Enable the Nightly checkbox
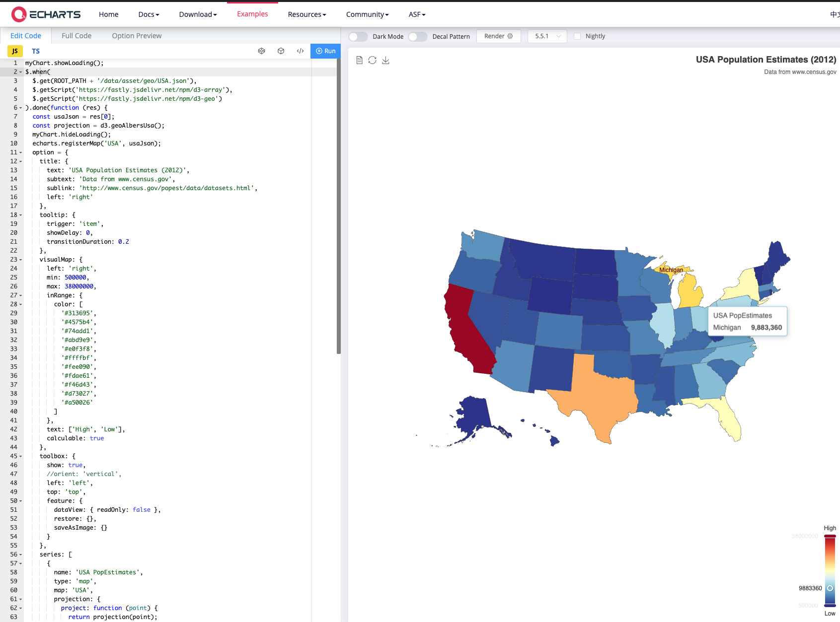This screenshot has width=840, height=622. point(577,36)
